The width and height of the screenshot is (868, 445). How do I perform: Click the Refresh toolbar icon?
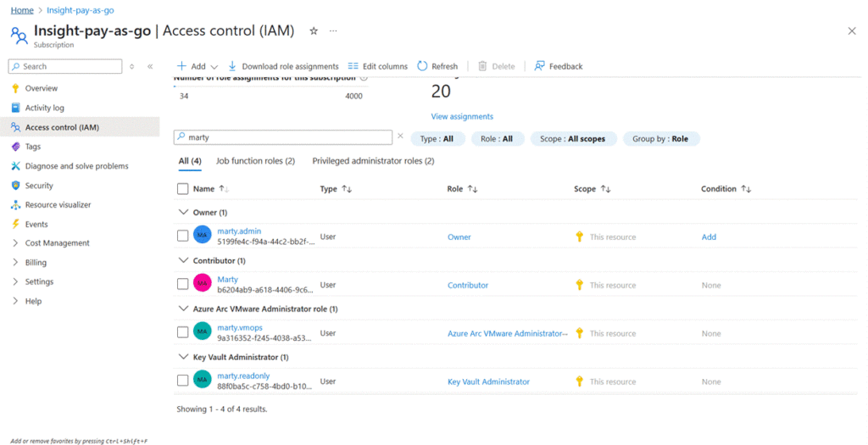click(422, 66)
